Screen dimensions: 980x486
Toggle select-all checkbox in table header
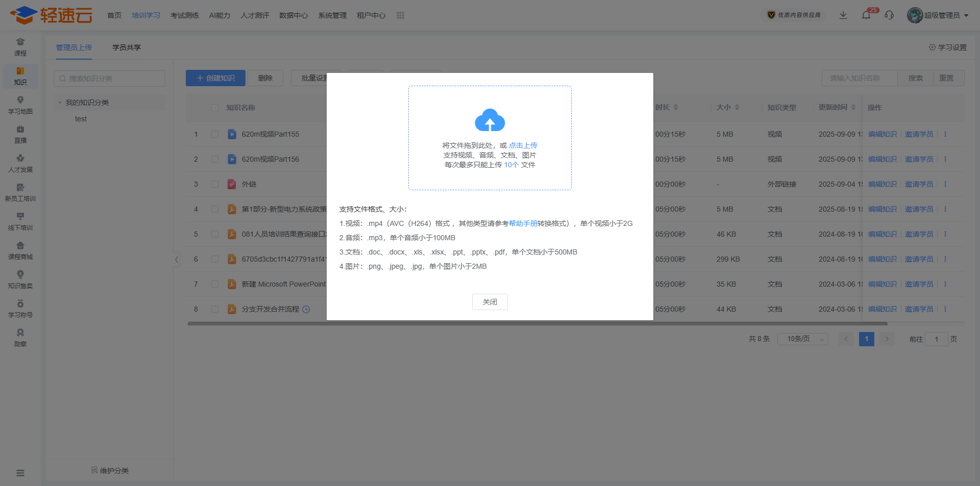pos(215,108)
